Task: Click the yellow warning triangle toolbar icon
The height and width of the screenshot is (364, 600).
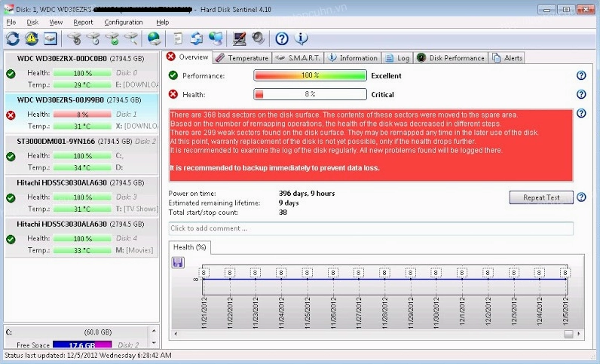Action: 32,38
